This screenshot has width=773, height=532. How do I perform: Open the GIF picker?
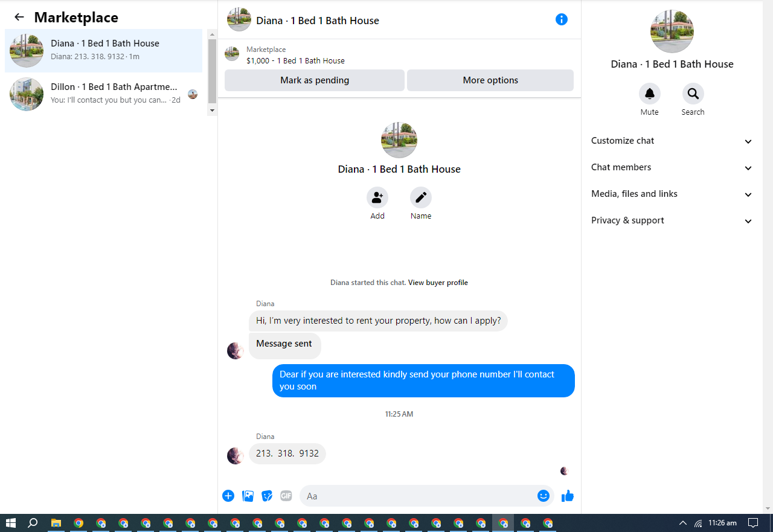(286, 496)
